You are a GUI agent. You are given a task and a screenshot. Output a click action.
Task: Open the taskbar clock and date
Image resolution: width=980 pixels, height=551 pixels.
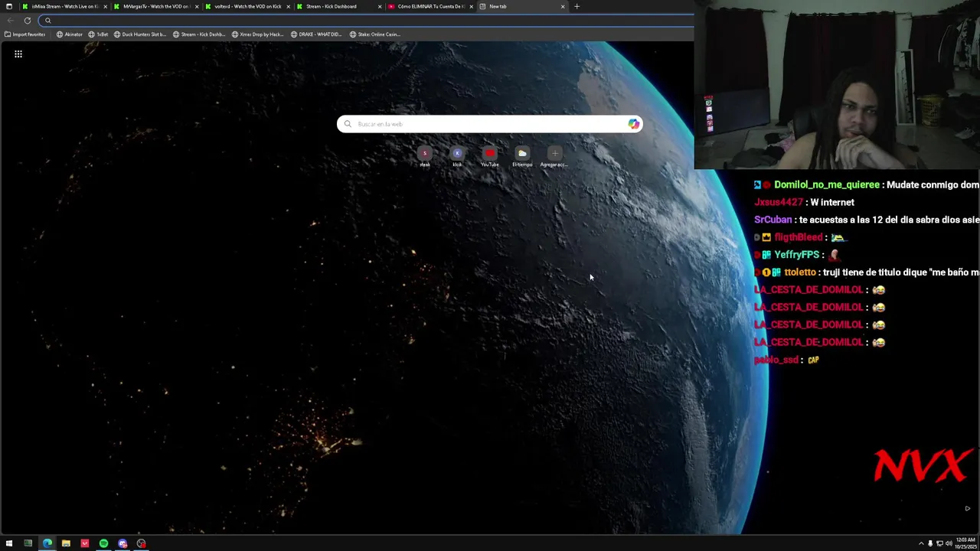[x=964, y=543]
